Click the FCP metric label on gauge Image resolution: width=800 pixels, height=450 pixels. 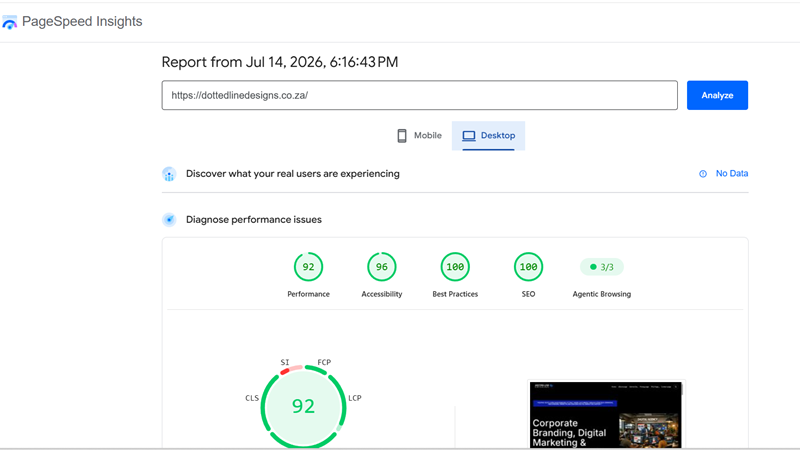click(x=324, y=362)
